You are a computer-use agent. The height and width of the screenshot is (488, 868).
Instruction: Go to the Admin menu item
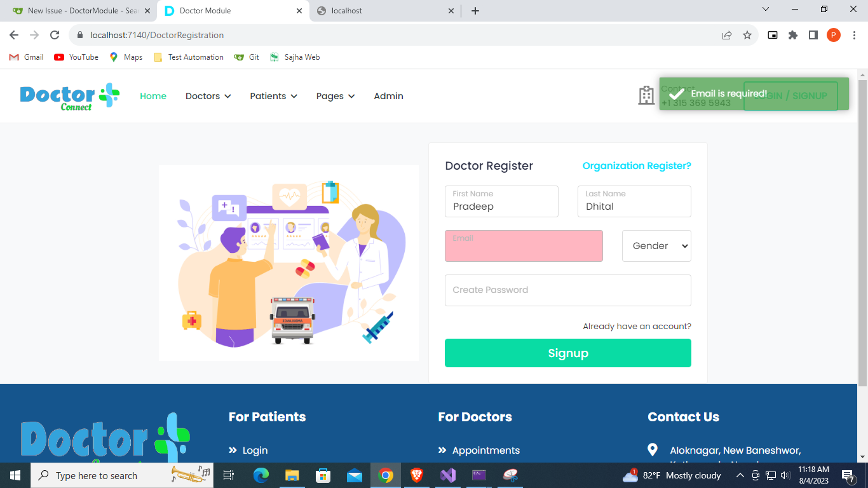click(x=388, y=96)
